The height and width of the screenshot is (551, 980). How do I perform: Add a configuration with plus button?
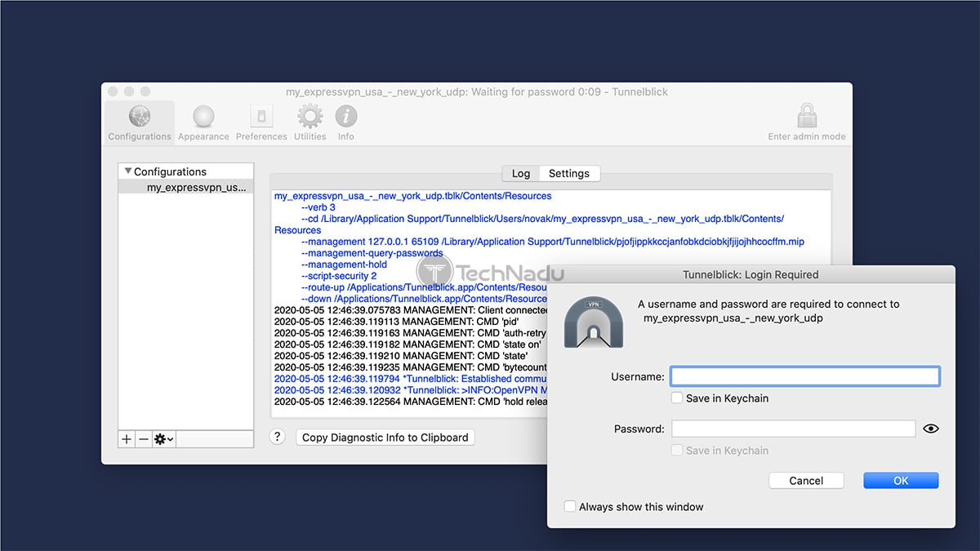point(127,439)
